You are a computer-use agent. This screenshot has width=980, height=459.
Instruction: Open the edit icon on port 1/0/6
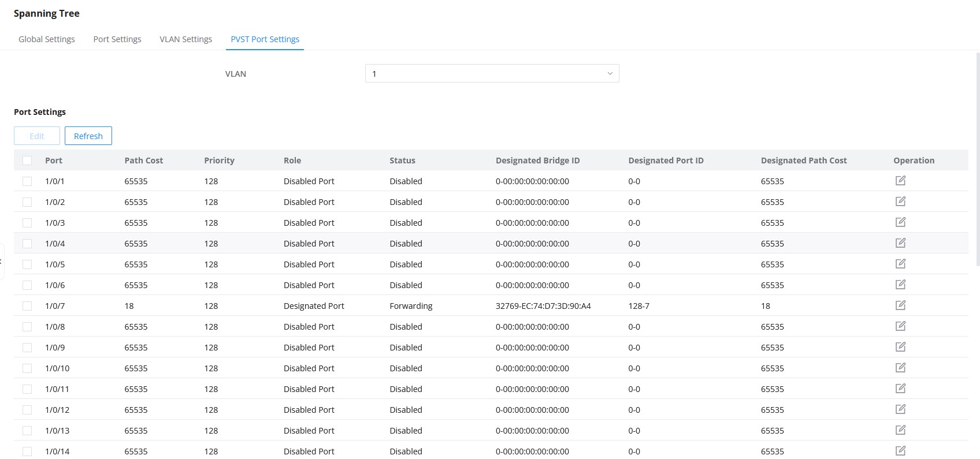pos(900,285)
